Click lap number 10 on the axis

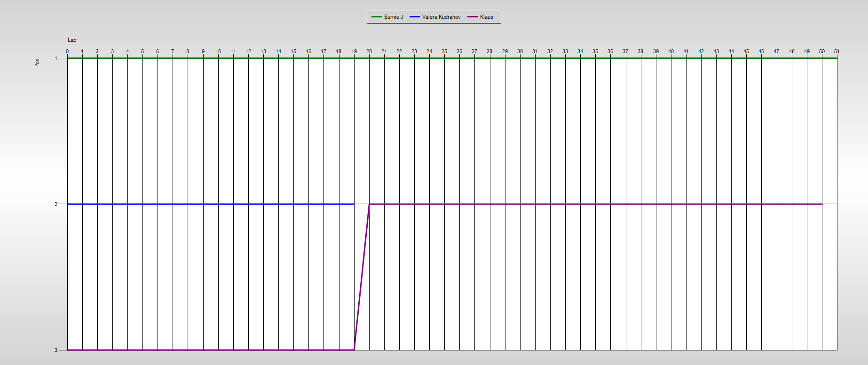[x=218, y=51]
